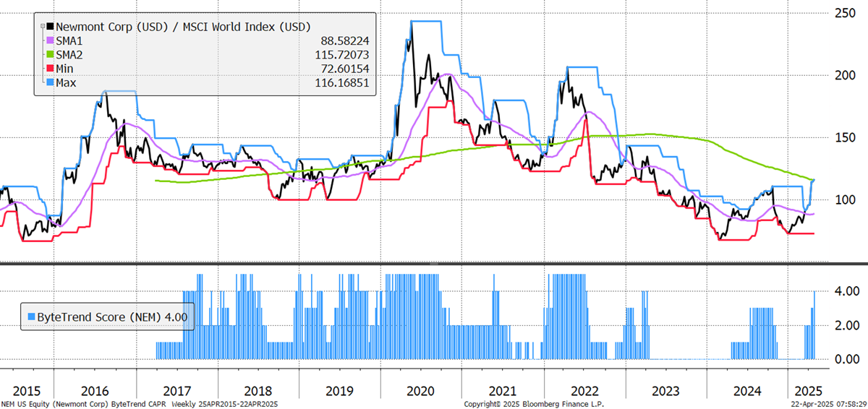Image resolution: width=868 pixels, height=409 pixels.
Task: Click the 2021 year label on time axis
Action: click(503, 391)
